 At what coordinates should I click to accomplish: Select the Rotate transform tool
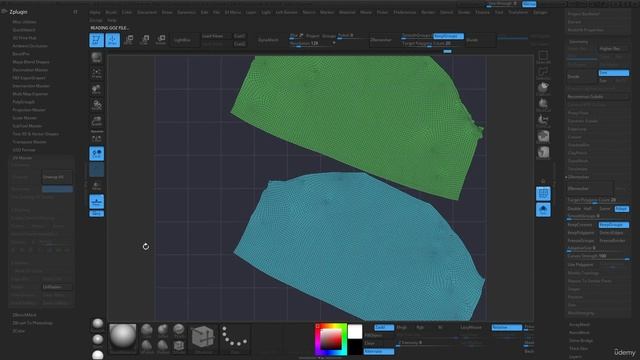[x=161, y=40]
